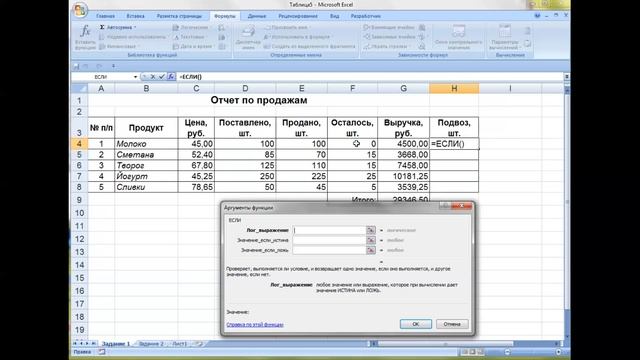Switch to Задание 2 sheet tab
This screenshot has width=640, height=360.
151,344
